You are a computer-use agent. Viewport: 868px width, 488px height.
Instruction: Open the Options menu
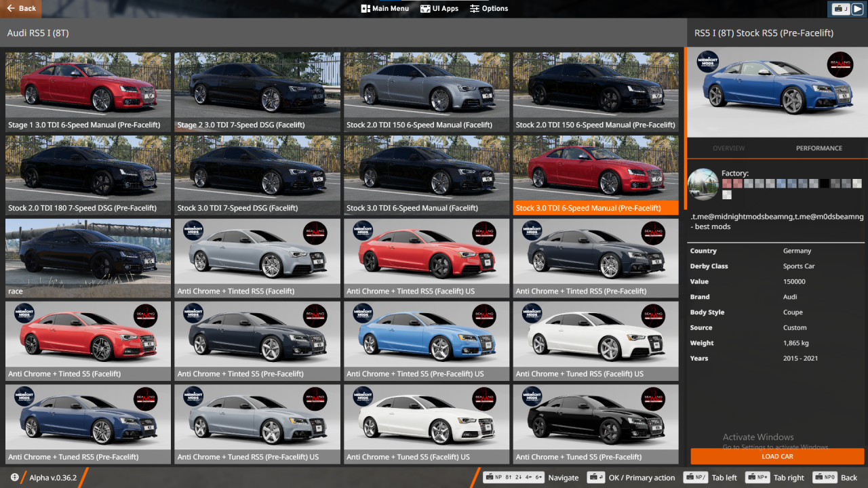click(x=489, y=9)
